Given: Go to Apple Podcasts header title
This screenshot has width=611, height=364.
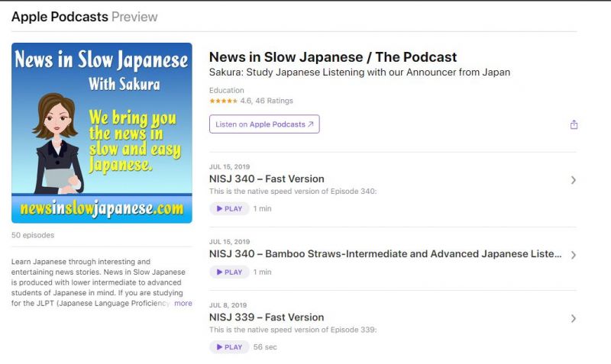Looking at the screenshot, I should pos(60,17).
